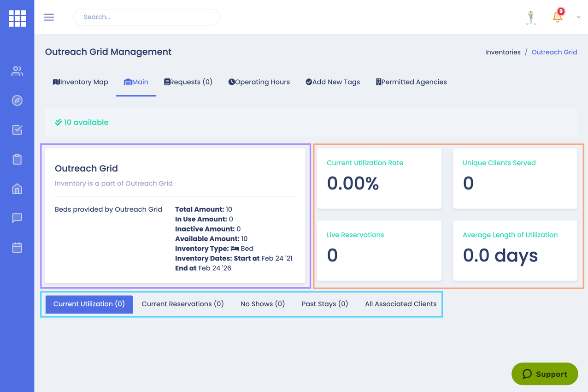Select the Main tab
The image size is (588, 392).
point(136,82)
